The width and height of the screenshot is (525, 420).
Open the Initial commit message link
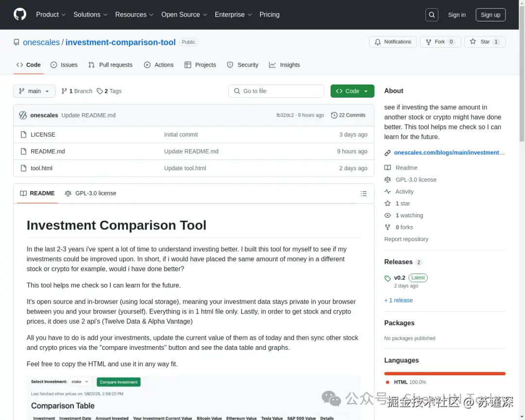pyautogui.click(x=181, y=135)
